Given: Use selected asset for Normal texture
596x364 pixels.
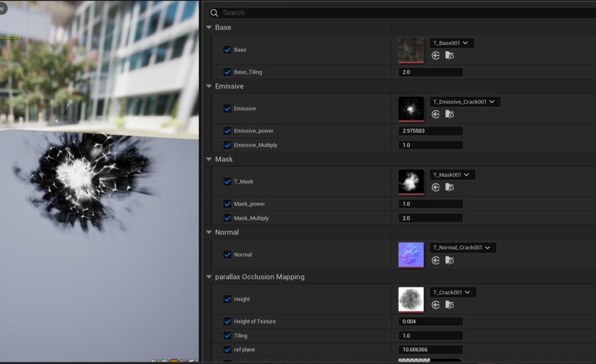Looking at the screenshot, I should click(x=436, y=260).
